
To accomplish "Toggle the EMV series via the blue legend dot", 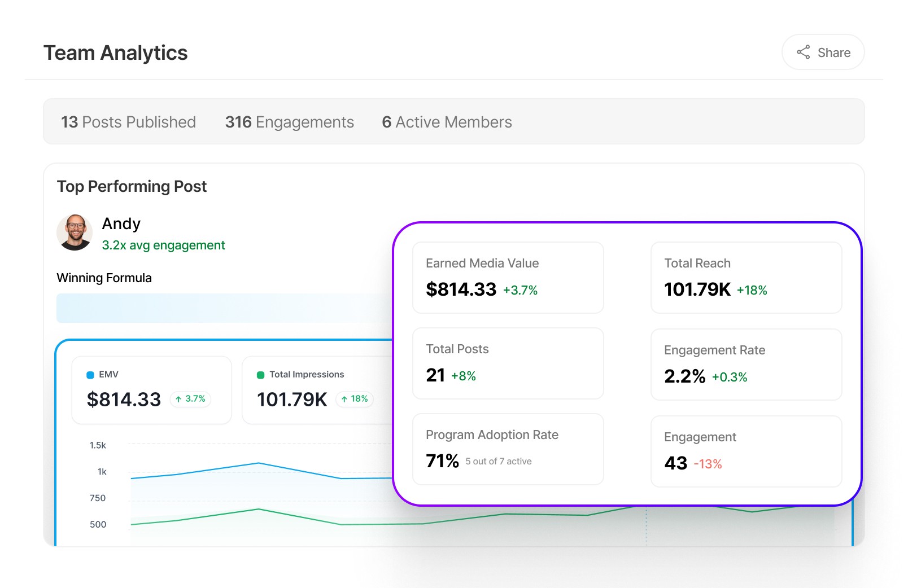I will point(89,374).
